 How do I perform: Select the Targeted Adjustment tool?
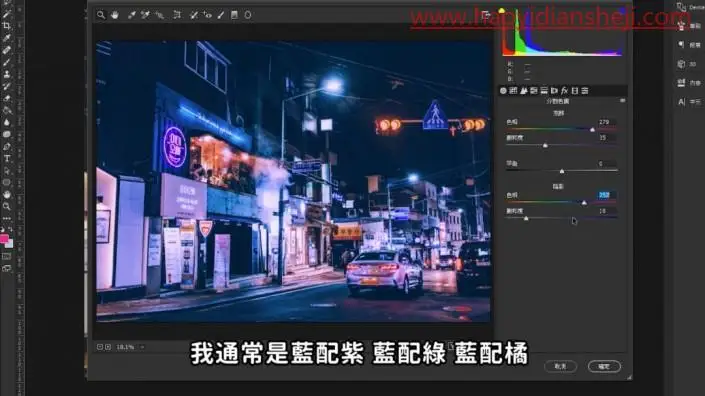click(160, 15)
